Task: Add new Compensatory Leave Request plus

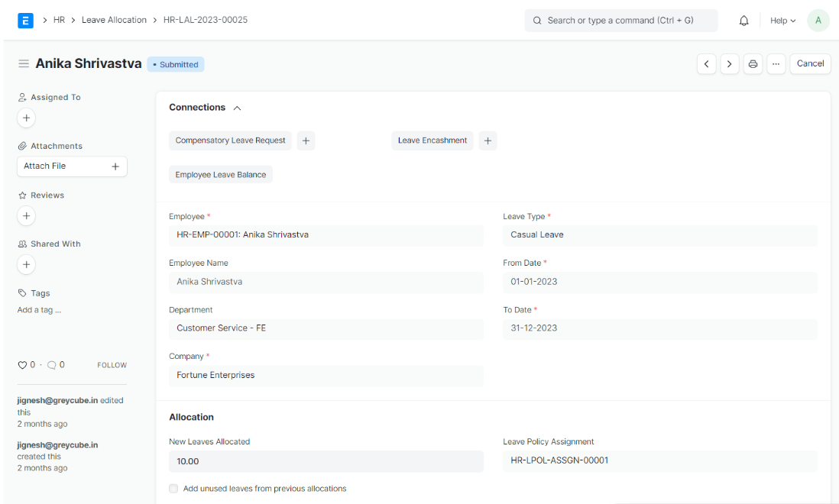Action: pos(306,141)
